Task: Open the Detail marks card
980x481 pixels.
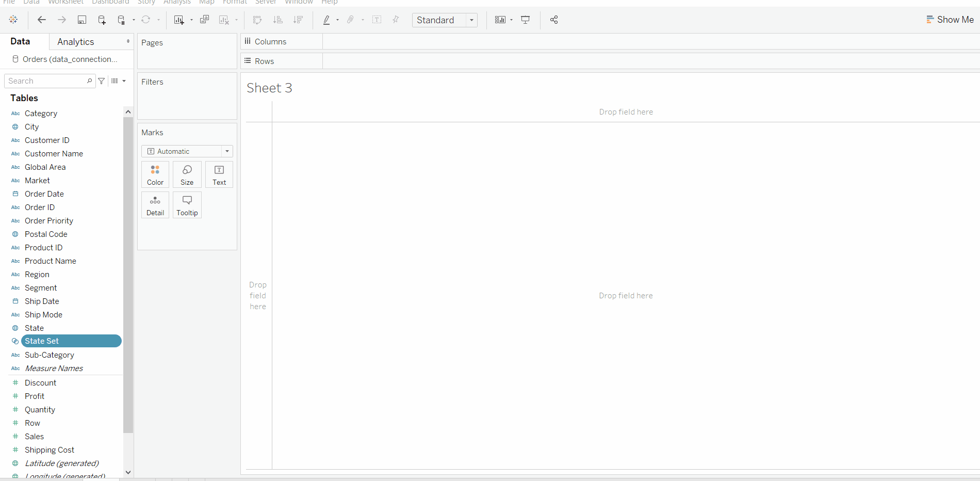Action: 155,205
